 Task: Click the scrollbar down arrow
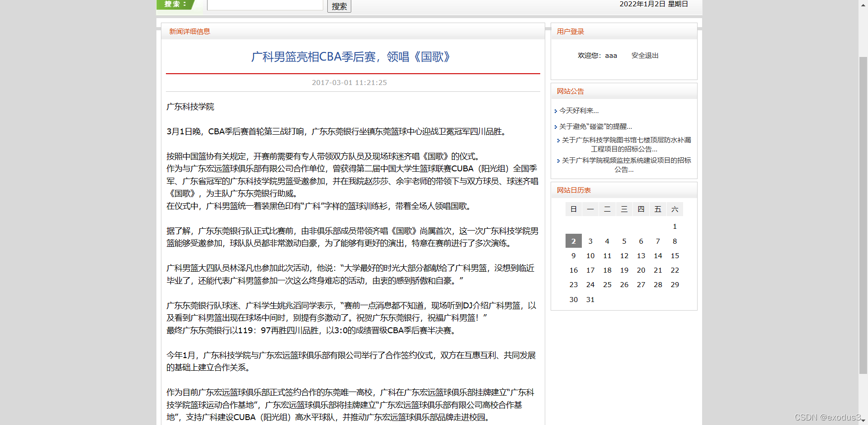[863, 421]
